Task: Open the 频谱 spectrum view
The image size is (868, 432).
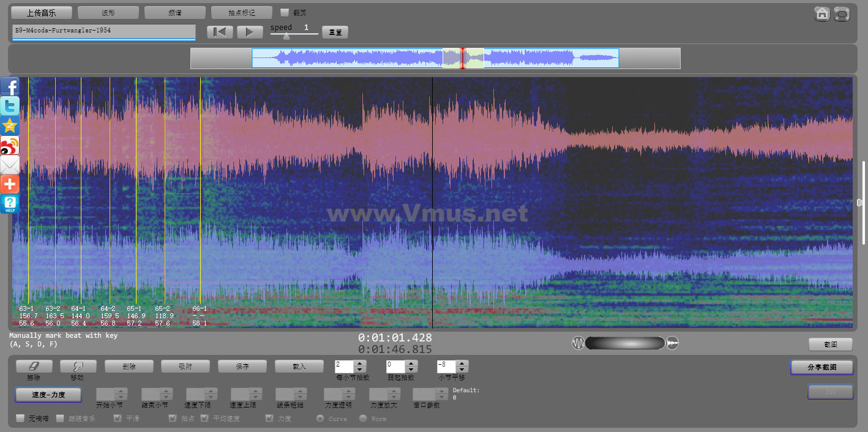Action: point(175,12)
